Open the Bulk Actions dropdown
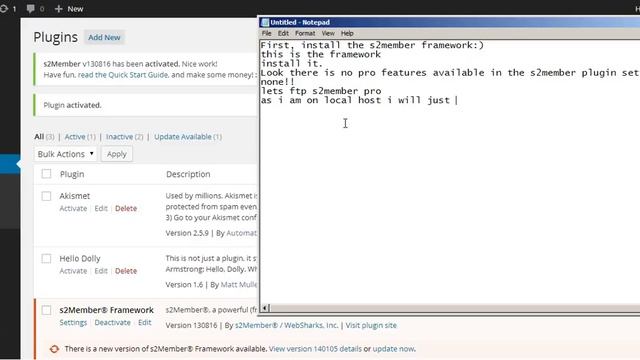Screen dimensions: 640x360 [x=65, y=154]
